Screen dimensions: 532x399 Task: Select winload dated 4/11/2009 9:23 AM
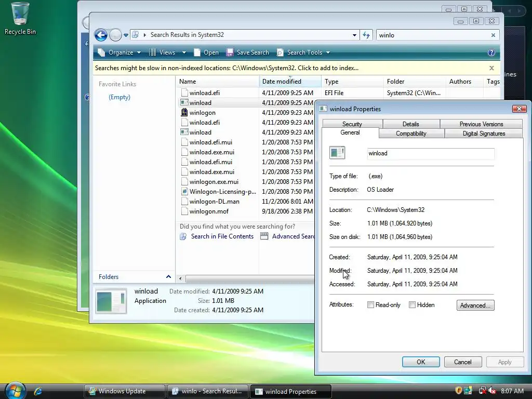coord(200,132)
